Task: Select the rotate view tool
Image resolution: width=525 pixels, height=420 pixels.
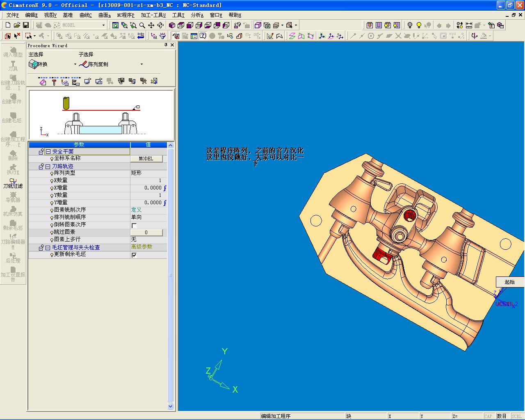Action: 160,25
